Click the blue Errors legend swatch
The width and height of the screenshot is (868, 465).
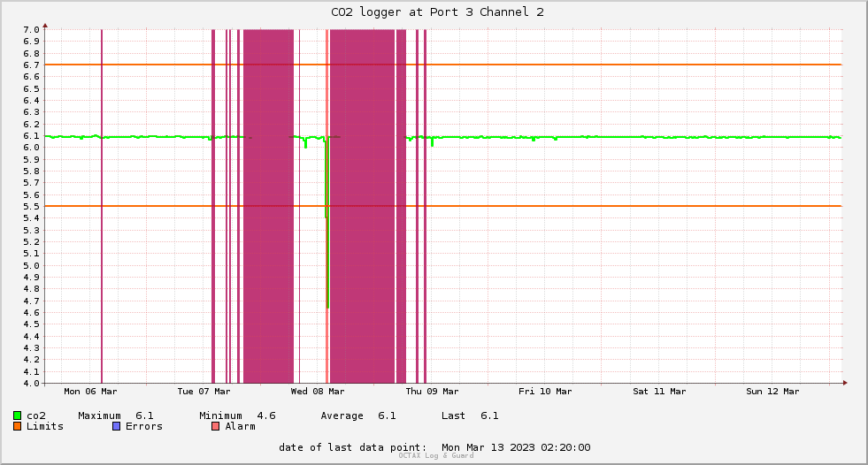[x=116, y=426]
